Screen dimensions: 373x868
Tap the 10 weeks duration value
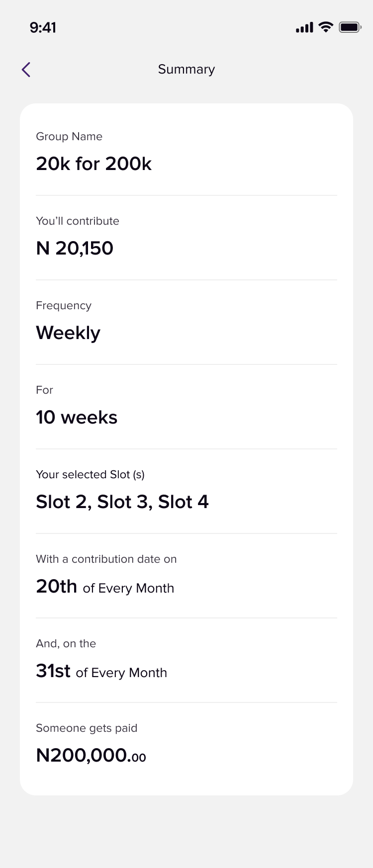[x=77, y=417]
